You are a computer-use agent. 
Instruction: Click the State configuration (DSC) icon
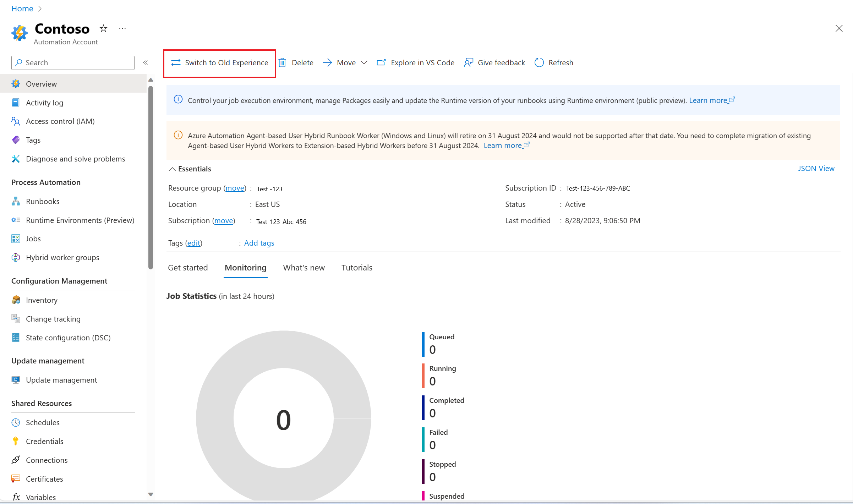(16, 338)
